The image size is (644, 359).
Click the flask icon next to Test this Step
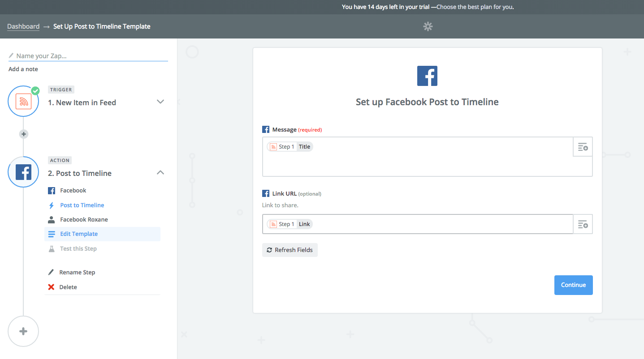coord(52,249)
